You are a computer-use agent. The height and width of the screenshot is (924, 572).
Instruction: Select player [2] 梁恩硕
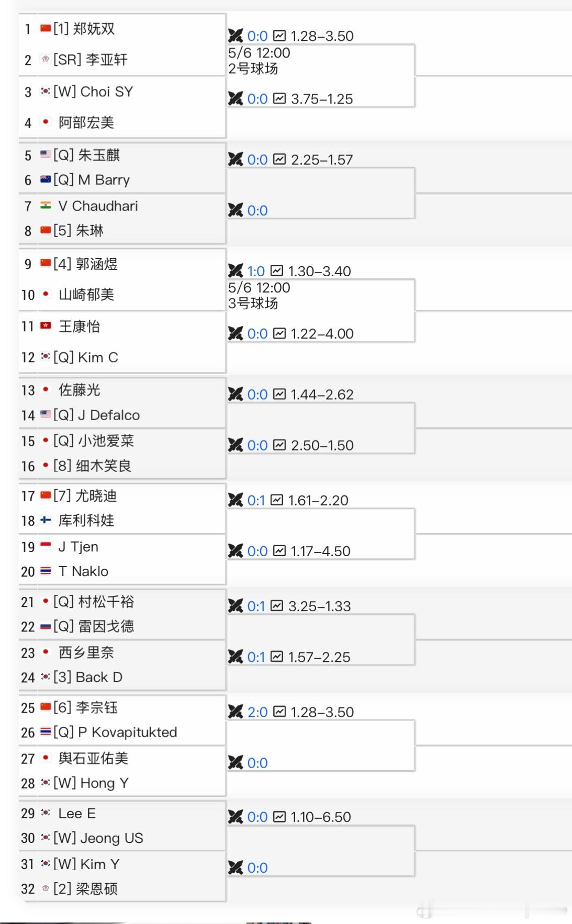[86, 889]
